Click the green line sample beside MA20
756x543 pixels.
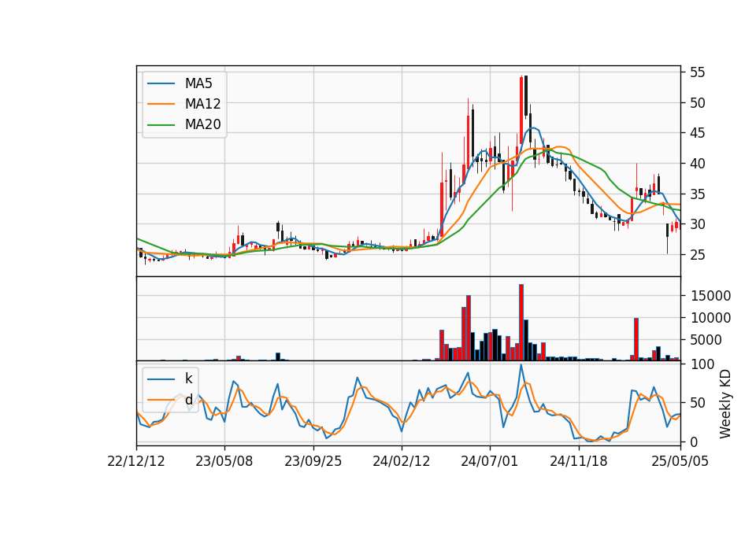coord(161,124)
